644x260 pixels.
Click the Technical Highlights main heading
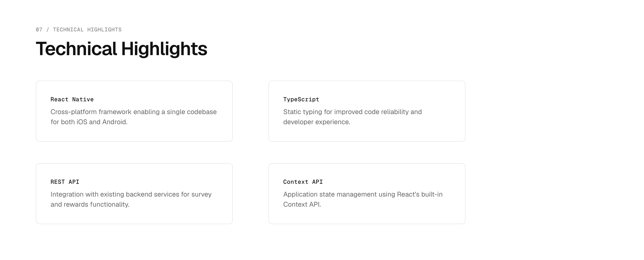pyautogui.click(x=122, y=49)
